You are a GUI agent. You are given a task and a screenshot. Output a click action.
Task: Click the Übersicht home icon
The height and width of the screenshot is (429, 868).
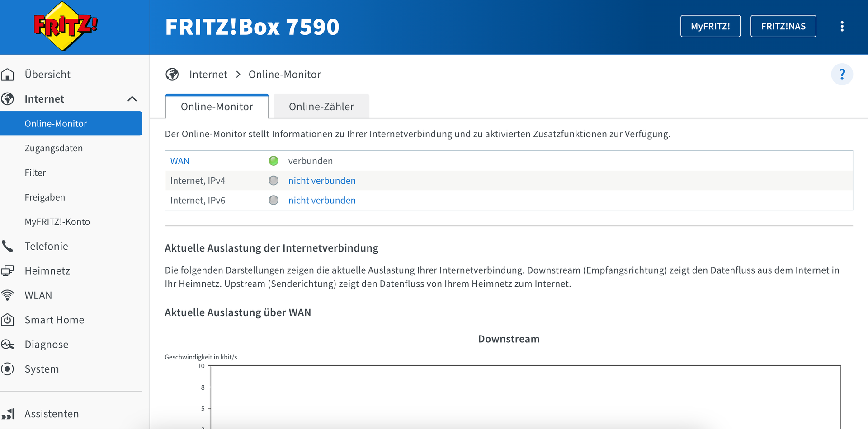(x=8, y=75)
